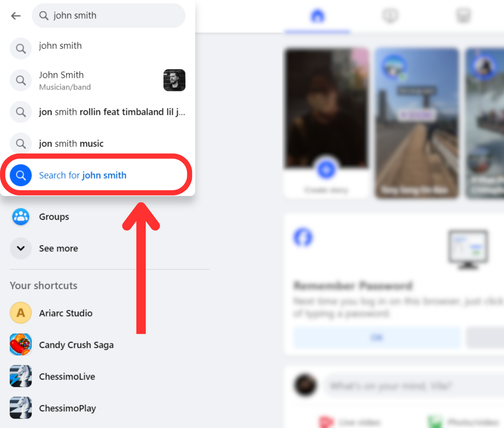This screenshot has width=504, height=428.
Task: Click the Search for john smith link
Action: click(x=83, y=175)
